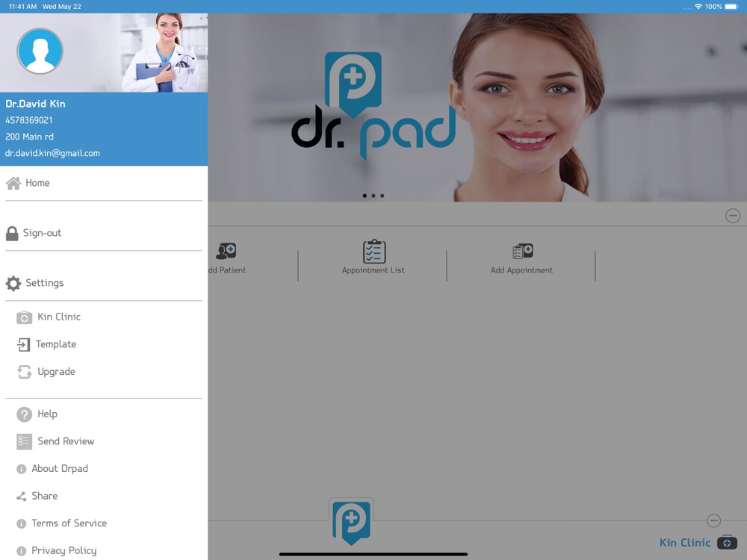Click the Appointment List clipboard icon
Screen dimensions: 747x560
pyautogui.click(x=374, y=252)
